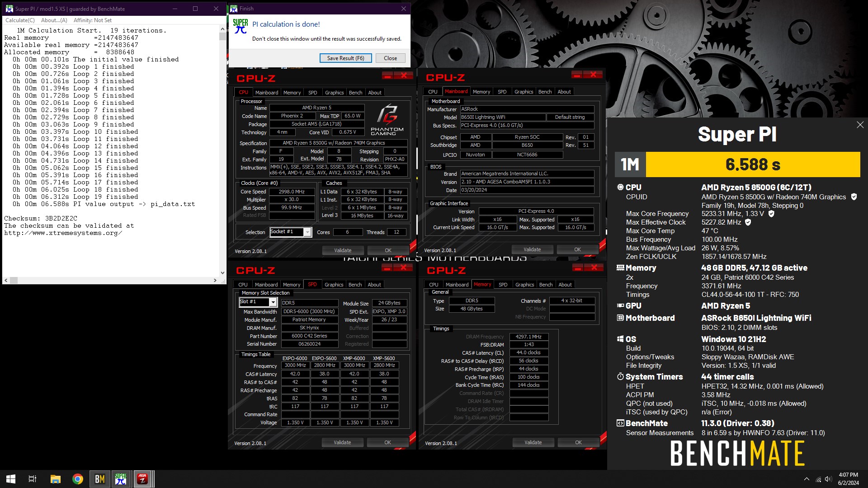The height and width of the screenshot is (488, 868).
Task: Show hidden system tray icons
Action: click(x=807, y=479)
